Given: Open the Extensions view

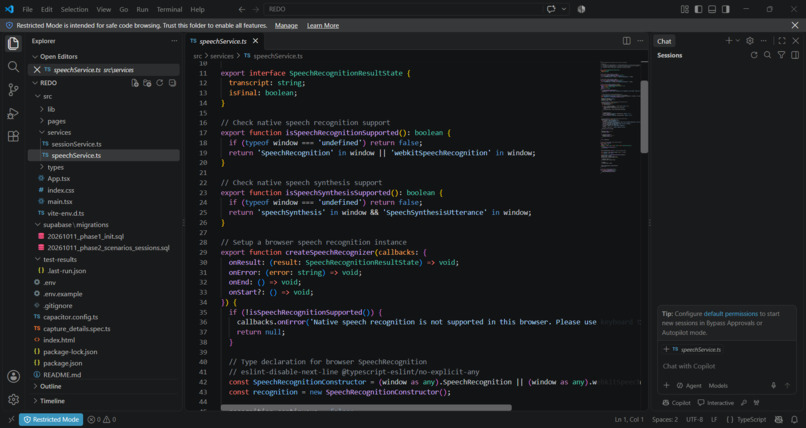Looking at the screenshot, I should (x=13, y=136).
